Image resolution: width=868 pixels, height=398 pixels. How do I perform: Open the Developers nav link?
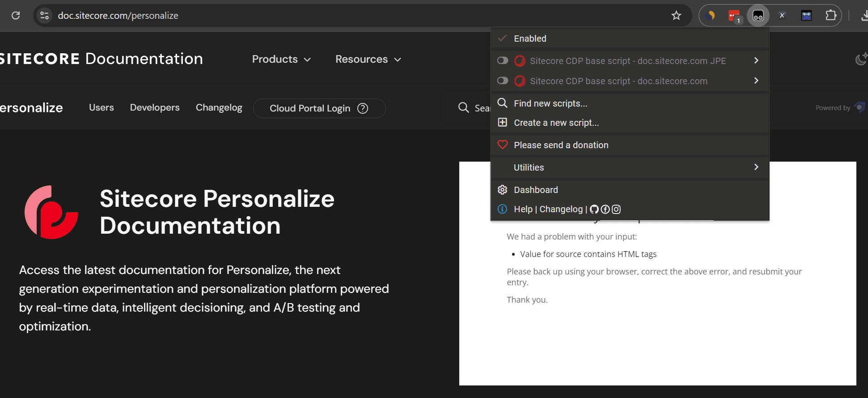[x=155, y=107]
